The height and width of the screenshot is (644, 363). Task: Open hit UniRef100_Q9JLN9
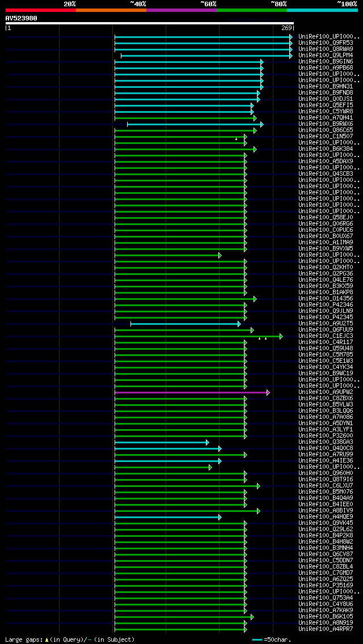coord(326,311)
